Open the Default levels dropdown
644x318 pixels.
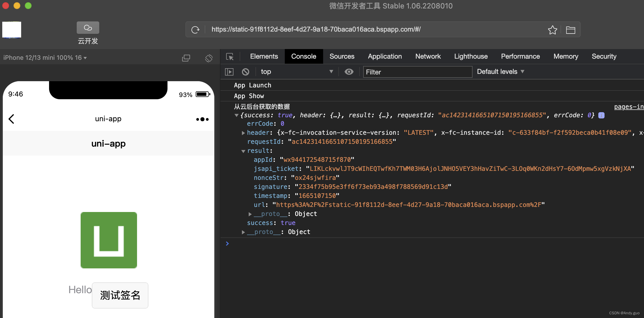(x=500, y=72)
